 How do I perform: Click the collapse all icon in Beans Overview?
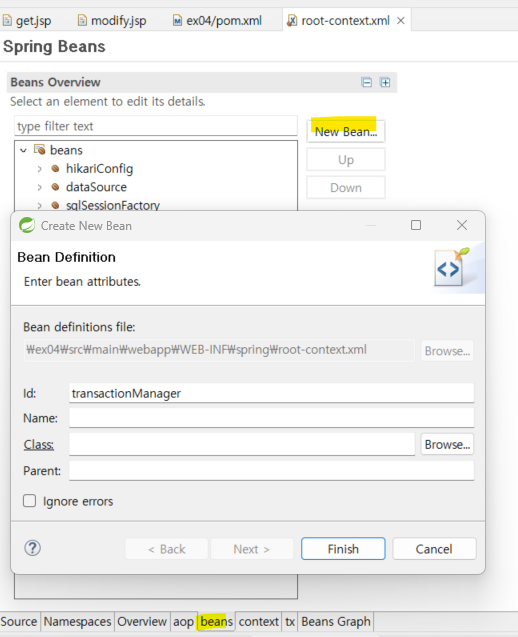pyautogui.click(x=366, y=82)
